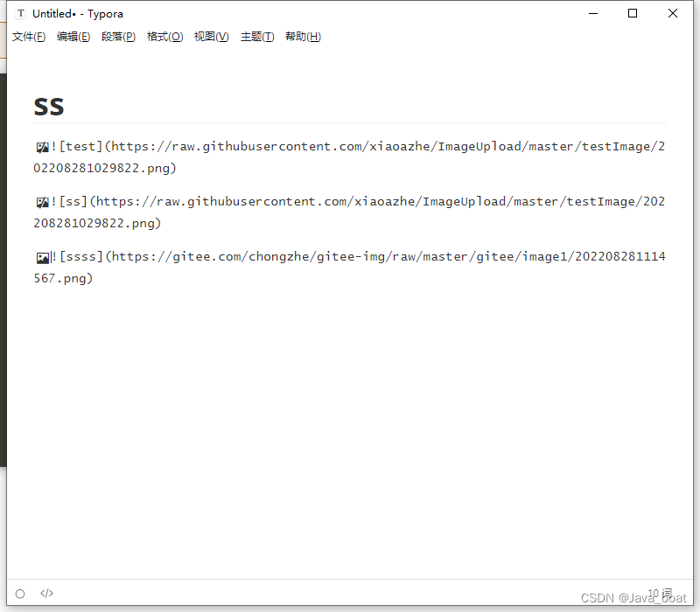Viewport: 700px width, 612px height.
Task: Click the [test] githubusercontent image markdown text
Action: pos(349,157)
